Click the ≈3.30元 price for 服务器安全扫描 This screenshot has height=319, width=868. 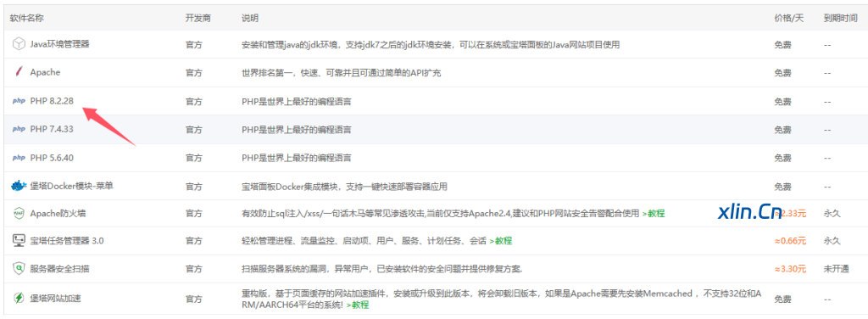coord(791,269)
